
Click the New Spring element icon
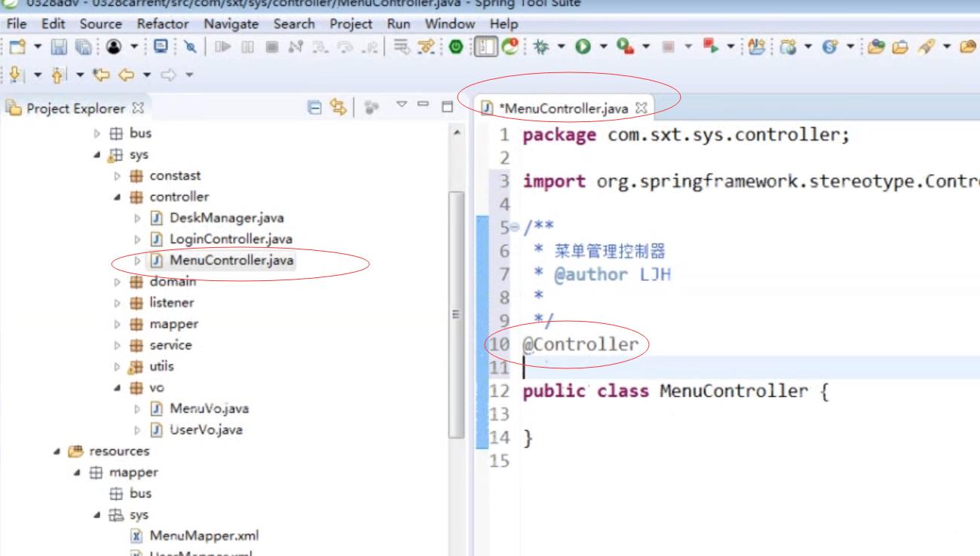click(x=829, y=47)
